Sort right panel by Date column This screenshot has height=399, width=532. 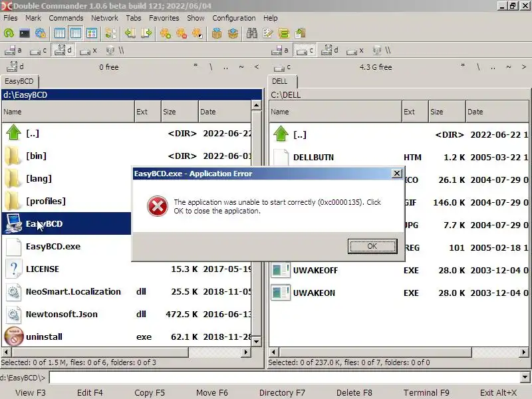tap(498, 112)
